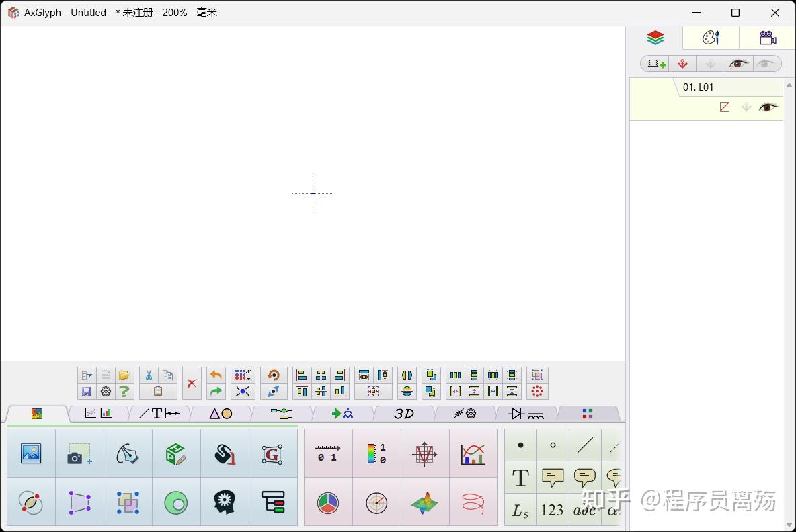
Task: Add a new layer in the layers panel
Action: [655, 63]
